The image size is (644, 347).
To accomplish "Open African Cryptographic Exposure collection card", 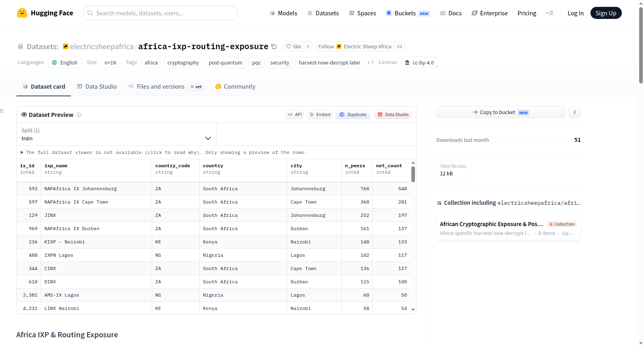I will [x=508, y=228].
